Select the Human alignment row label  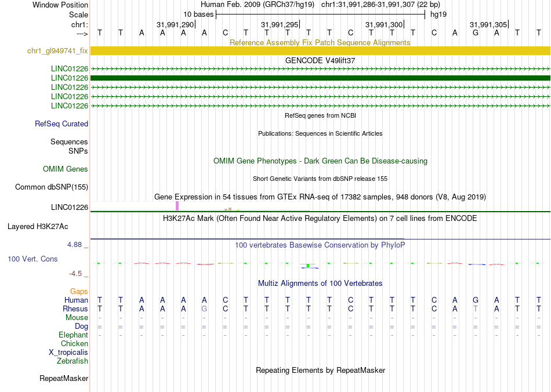click(x=76, y=300)
